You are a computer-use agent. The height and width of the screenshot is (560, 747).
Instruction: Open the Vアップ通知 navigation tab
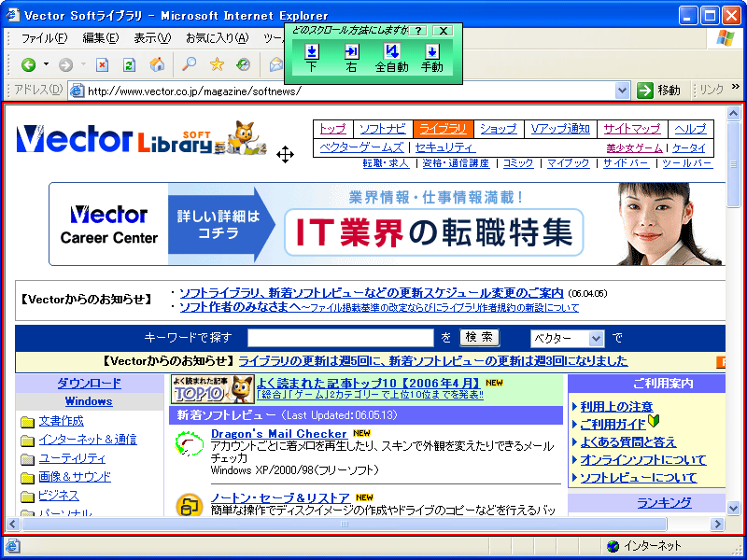(560, 129)
